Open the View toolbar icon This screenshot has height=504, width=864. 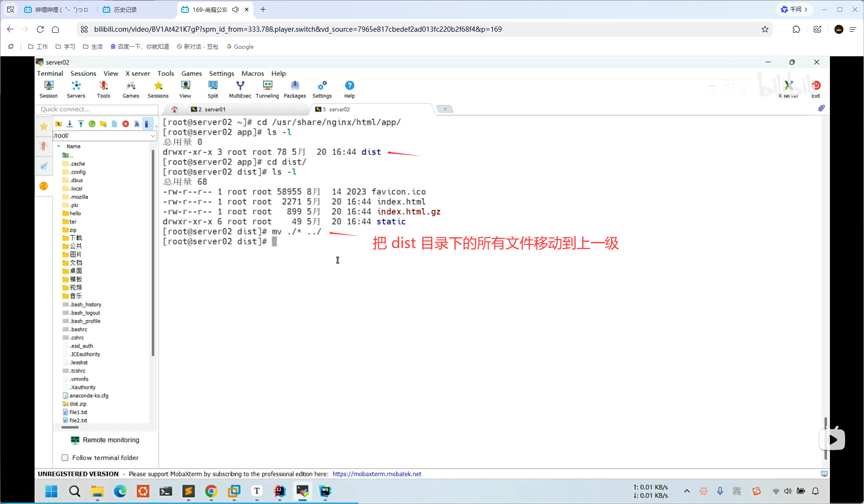click(x=185, y=89)
